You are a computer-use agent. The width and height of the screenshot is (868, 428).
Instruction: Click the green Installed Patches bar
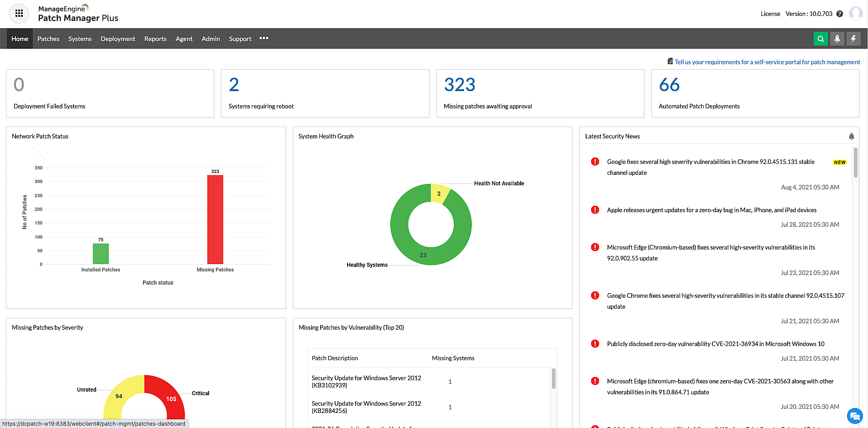(101, 254)
